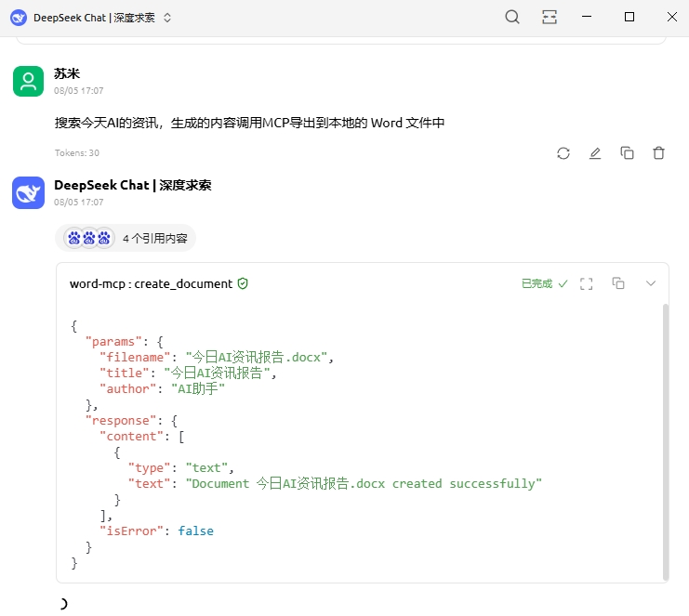Click the tool output vertical scrollbar

click(x=666, y=442)
